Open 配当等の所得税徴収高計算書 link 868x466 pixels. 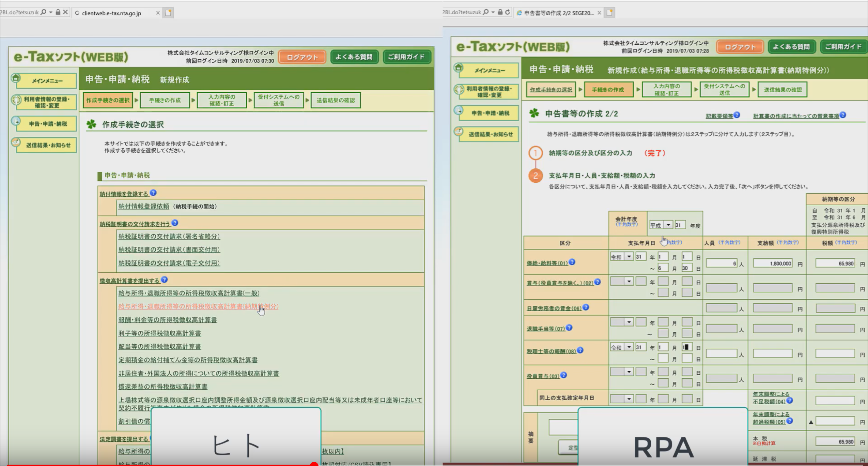click(x=160, y=346)
